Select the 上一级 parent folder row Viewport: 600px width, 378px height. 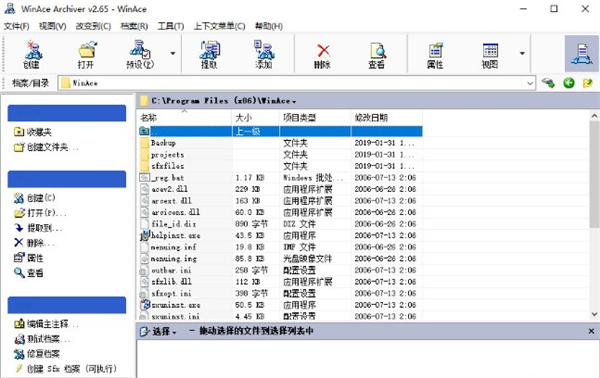coord(280,131)
